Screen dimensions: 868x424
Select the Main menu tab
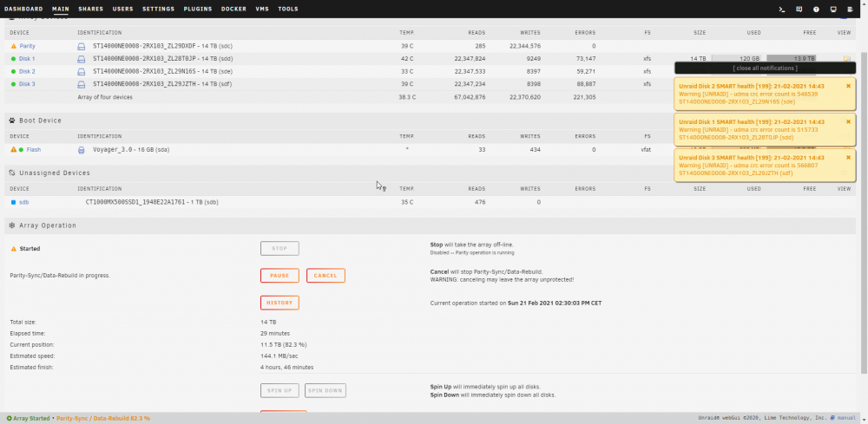click(61, 10)
